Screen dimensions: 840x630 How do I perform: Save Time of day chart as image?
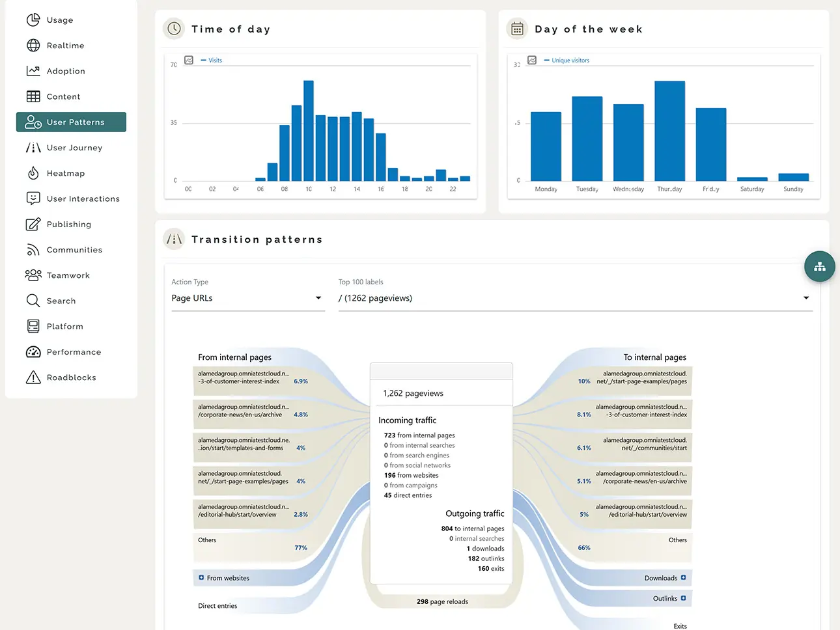tap(189, 60)
